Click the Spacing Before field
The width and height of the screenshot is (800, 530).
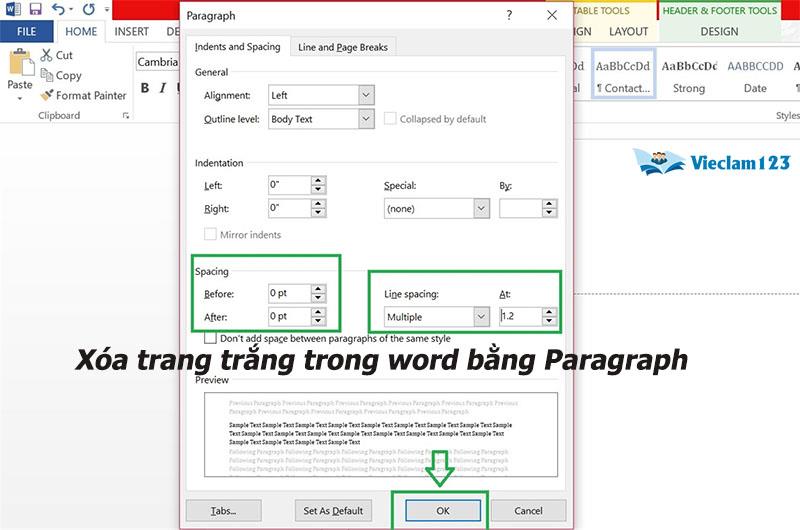pyautogui.click(x=289, y=293)
